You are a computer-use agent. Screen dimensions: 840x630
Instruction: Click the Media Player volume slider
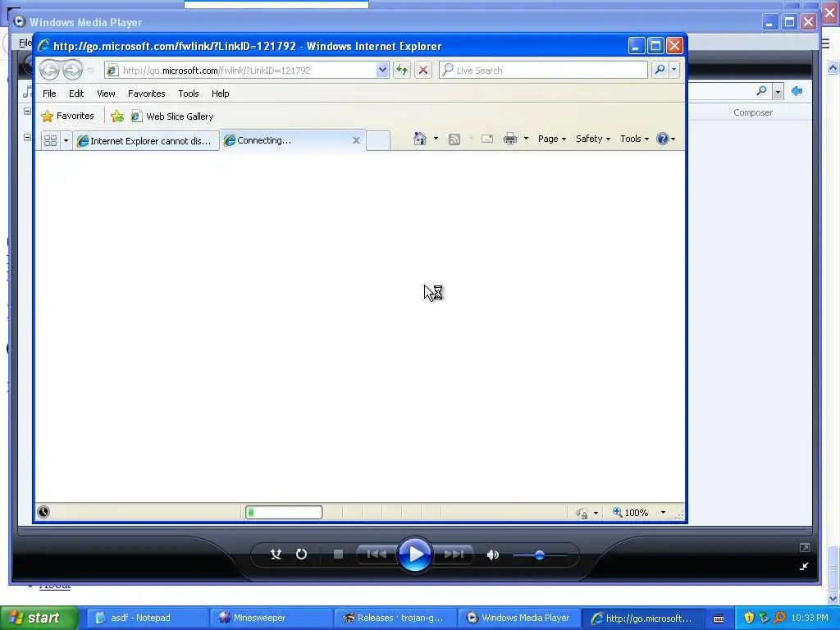click(x=540, y=555)
